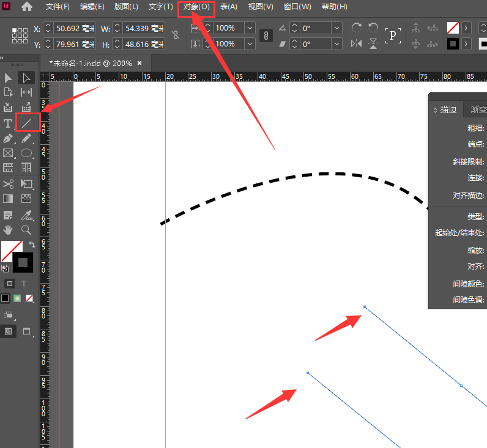Toggle constrain proportions for width and height
Viewport: 487px width, 448px height.
[176, 36]
